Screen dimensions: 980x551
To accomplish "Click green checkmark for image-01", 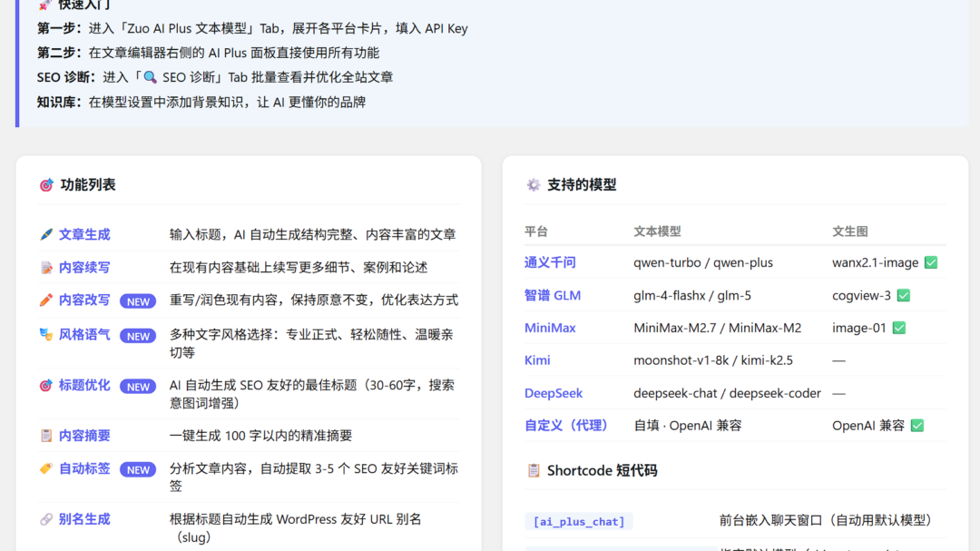I will 898,328.
